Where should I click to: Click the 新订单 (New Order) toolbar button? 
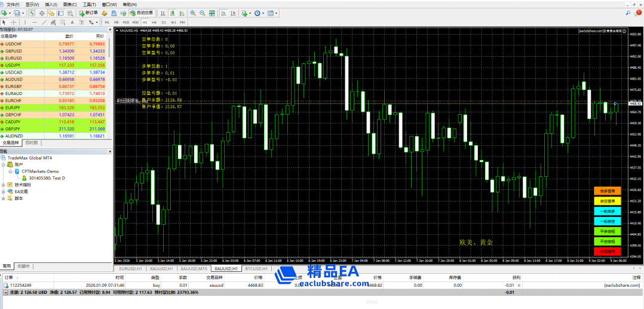[89, 13]
